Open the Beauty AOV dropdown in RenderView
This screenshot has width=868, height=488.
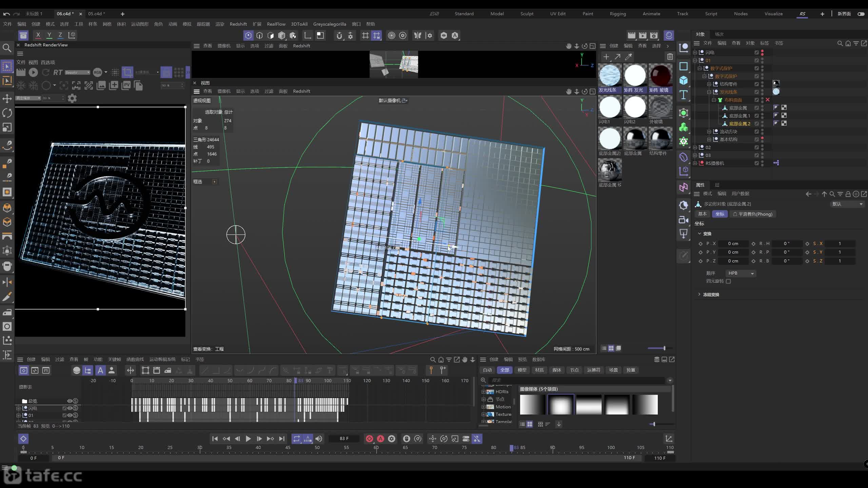[x=77, y=72]
